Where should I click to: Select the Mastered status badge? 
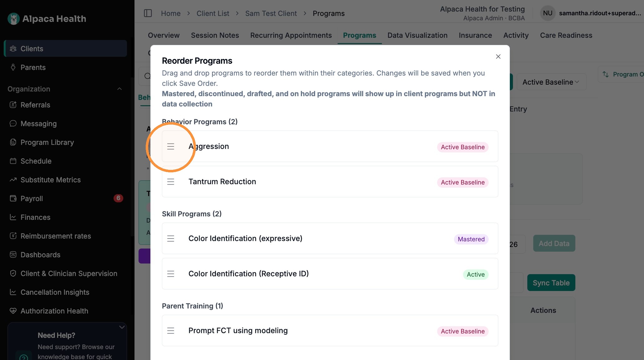coord(471,239)
